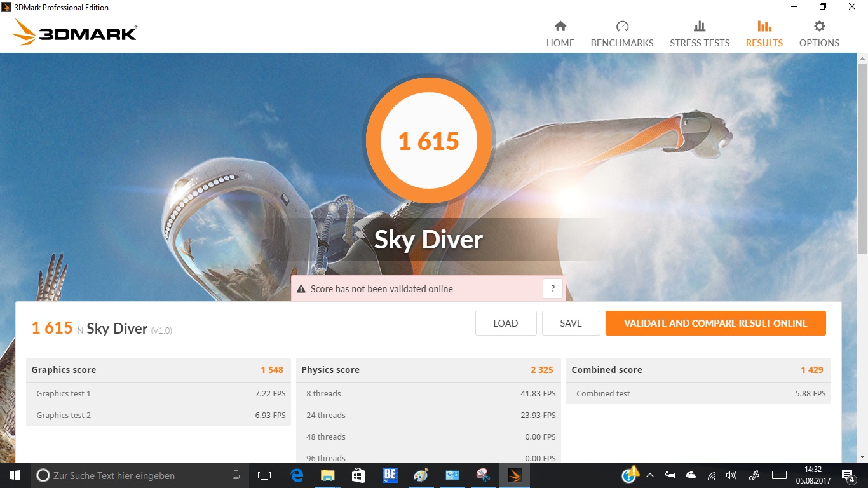Select the Graphics test 2 row

(158, 415)
